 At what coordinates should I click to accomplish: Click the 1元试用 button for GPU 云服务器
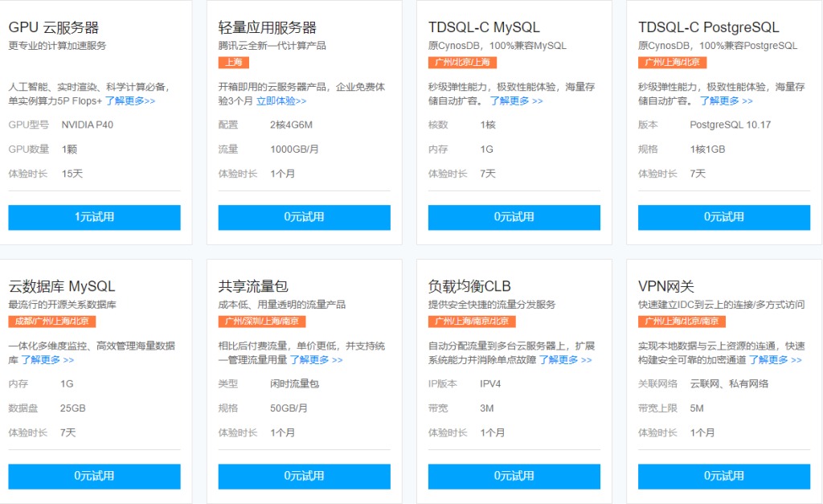tap(93, 218)
